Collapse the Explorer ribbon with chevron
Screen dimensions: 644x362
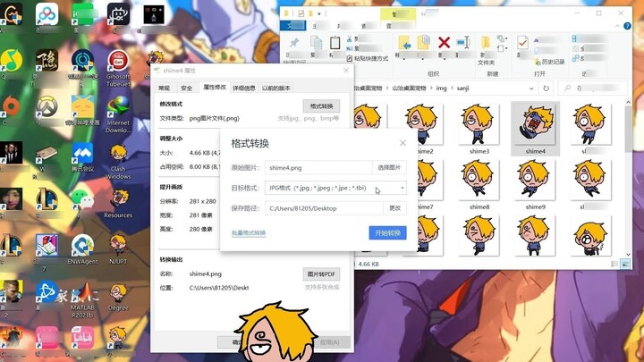pyautogui.click(x=618, y=26)
